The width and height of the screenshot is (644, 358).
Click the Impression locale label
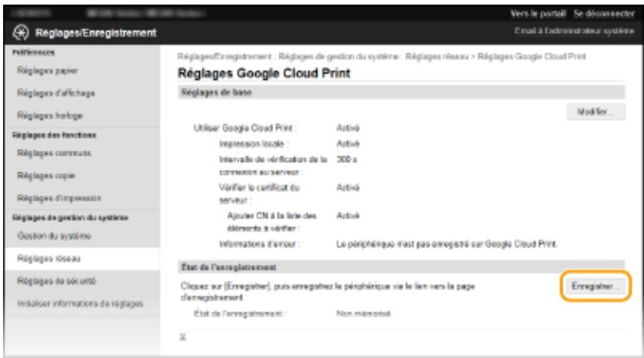tap(254, 144)
